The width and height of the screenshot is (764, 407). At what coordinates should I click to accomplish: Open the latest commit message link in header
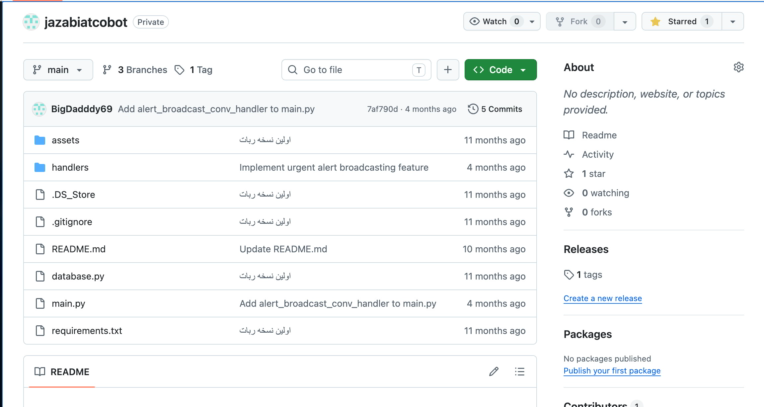tap(216, 109)
